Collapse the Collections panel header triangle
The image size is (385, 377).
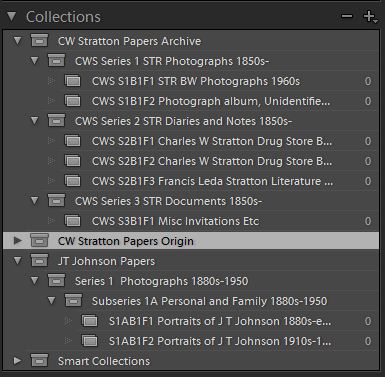[12, 17]
